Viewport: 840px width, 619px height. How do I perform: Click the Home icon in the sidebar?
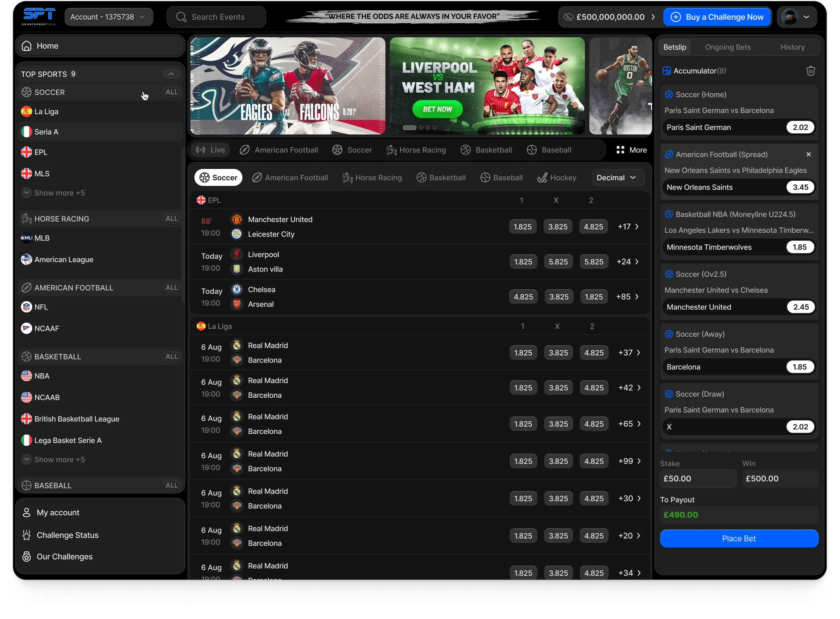click(x=27, y=46)
